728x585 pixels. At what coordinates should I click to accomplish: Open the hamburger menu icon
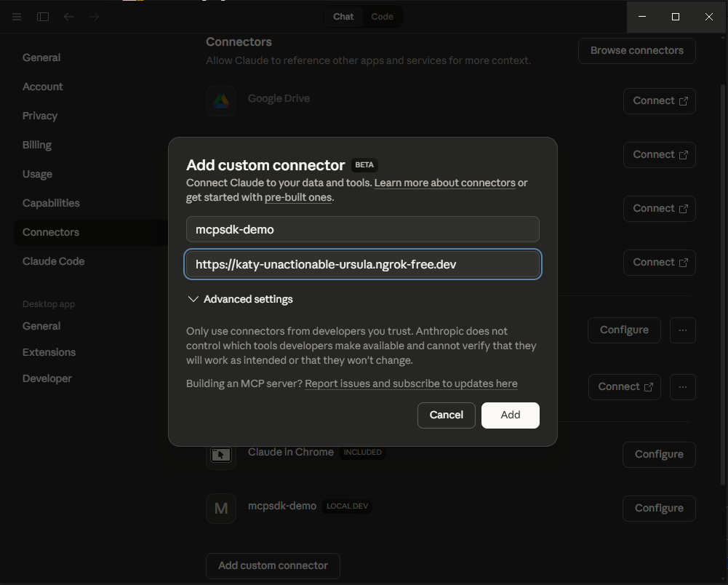[x=17, y=17]
